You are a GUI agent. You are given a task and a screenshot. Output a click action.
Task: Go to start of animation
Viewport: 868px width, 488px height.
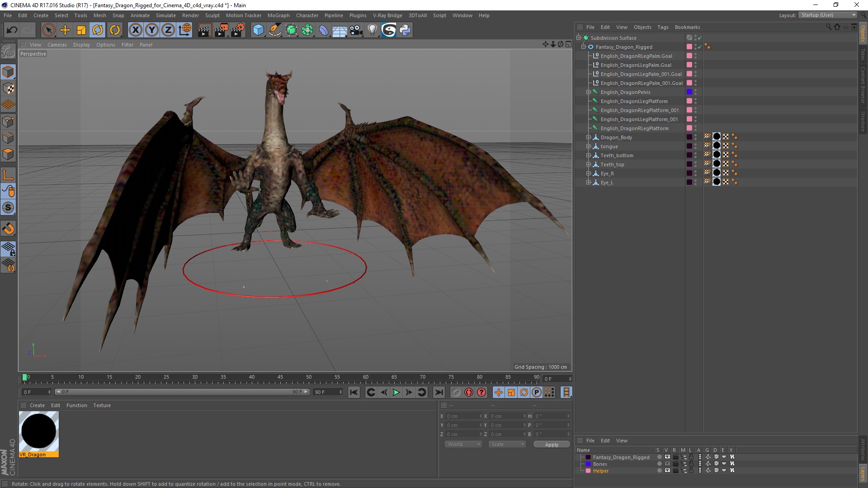click(x=354, y=392)
